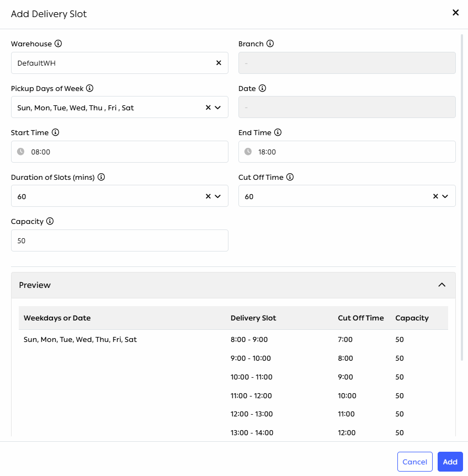Open the Duration of Slots dropdown
The image size is (468, 476).
click(218, 196)
